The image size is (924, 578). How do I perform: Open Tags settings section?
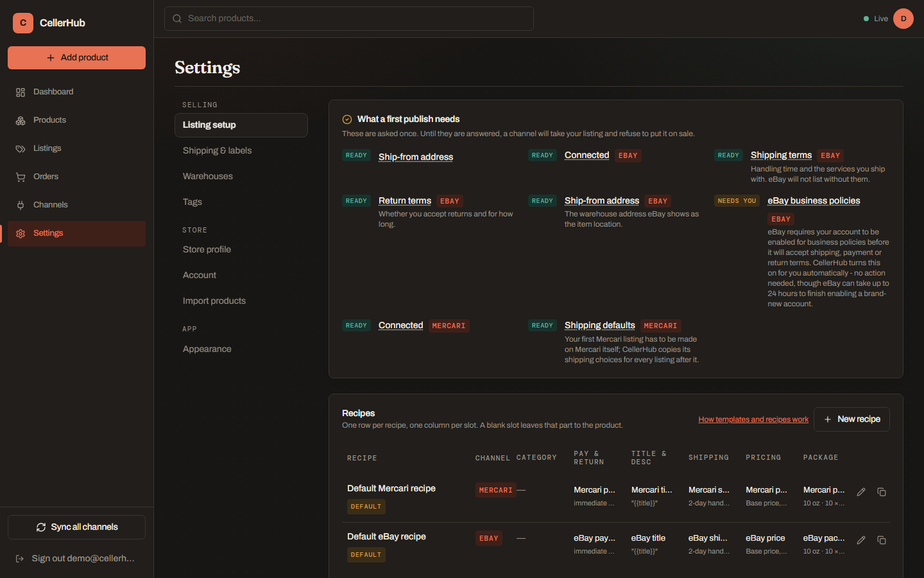(241, 202)
